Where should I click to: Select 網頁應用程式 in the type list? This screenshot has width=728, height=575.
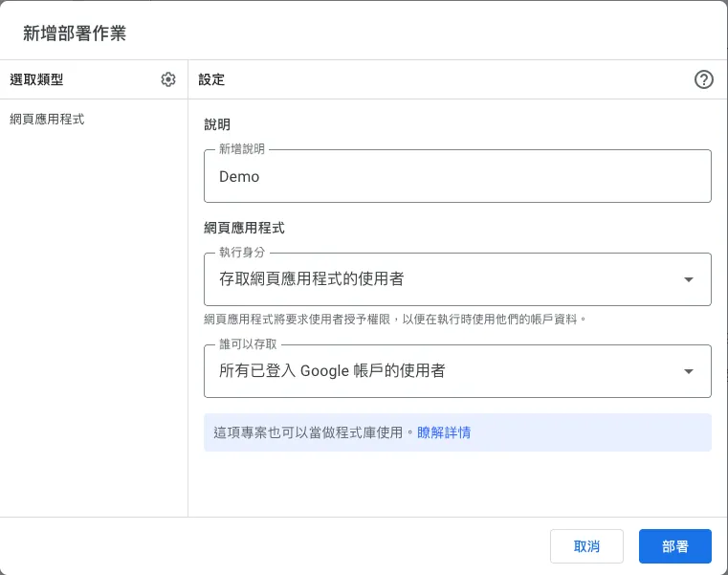[x=47, y=120]
